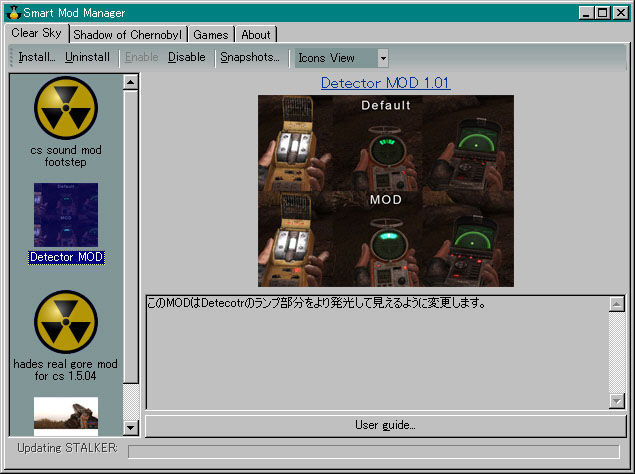Open the About tab

[256, 35]
